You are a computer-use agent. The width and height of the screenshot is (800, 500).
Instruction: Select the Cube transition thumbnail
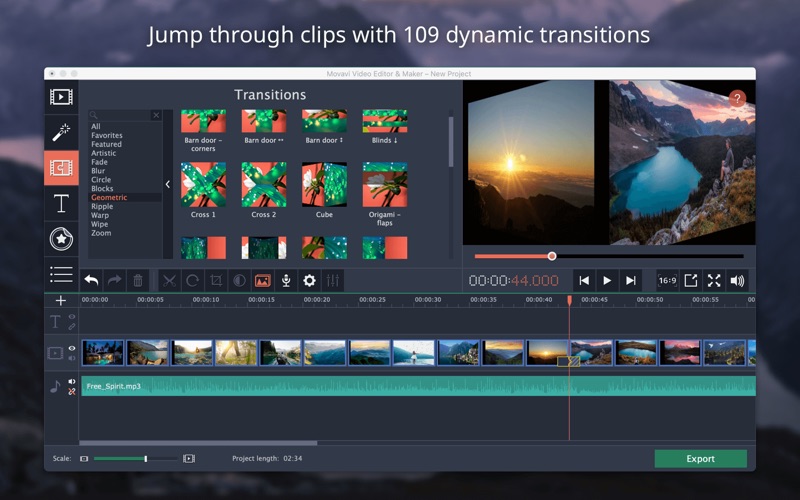324,185
